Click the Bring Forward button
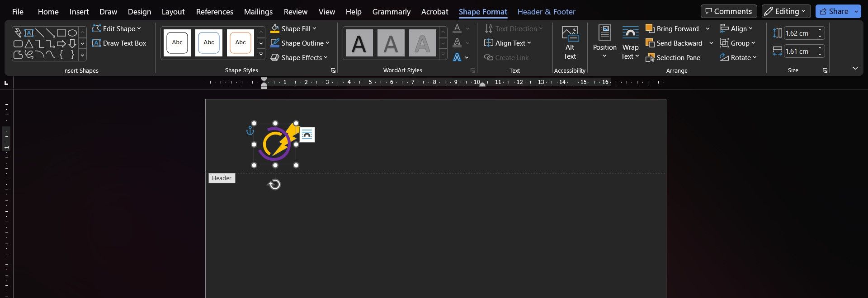868x298 pixels. [x=673, y=29]
